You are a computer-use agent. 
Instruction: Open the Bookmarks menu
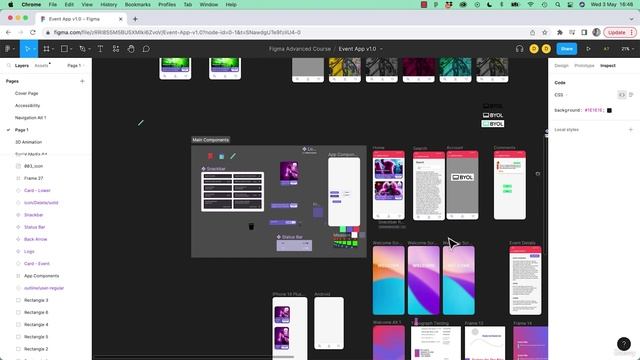click(x=138, y=4)
